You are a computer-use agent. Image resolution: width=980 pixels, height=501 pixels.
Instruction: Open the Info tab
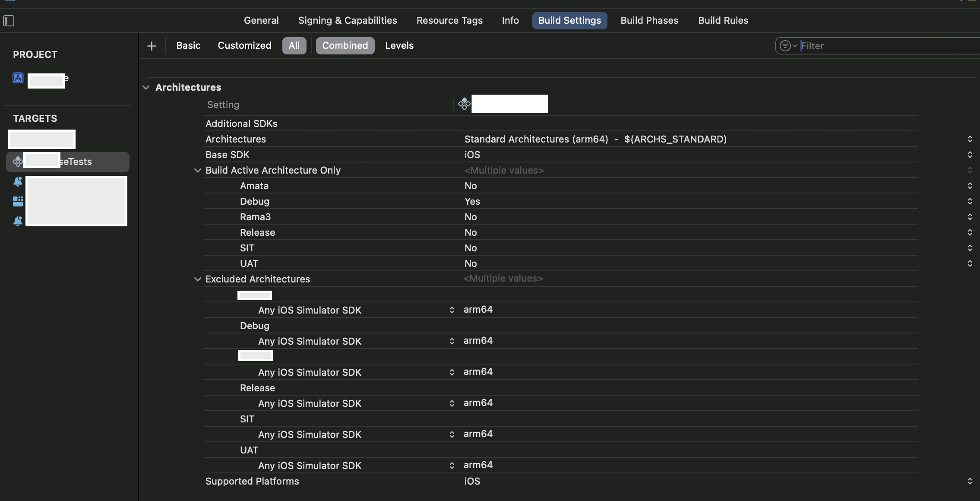(x=510, y=20)
